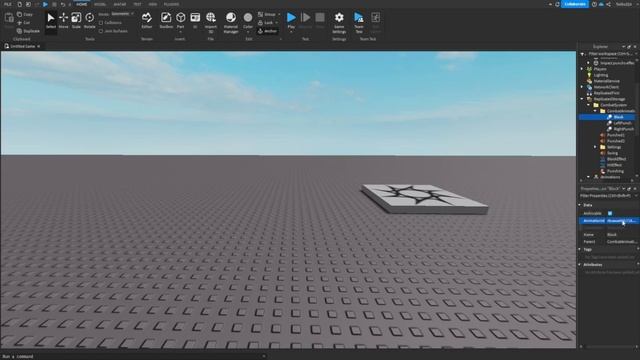The height and width of the screenshot is (360, 640).
Task: Select the LeftPunch animation
Action: pyautogui.click(x=622, y=123)
